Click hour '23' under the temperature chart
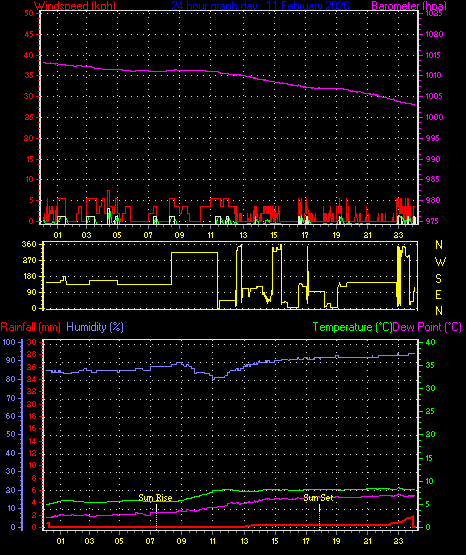 tap(398, 541)
